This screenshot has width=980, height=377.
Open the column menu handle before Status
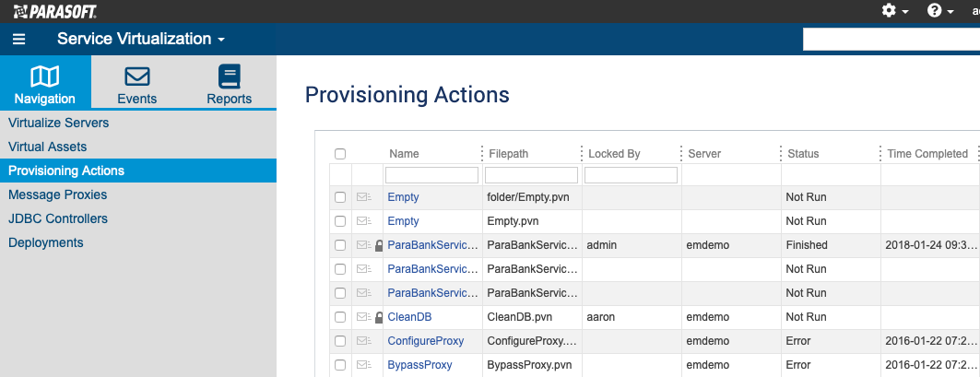[x=781, y=154]
